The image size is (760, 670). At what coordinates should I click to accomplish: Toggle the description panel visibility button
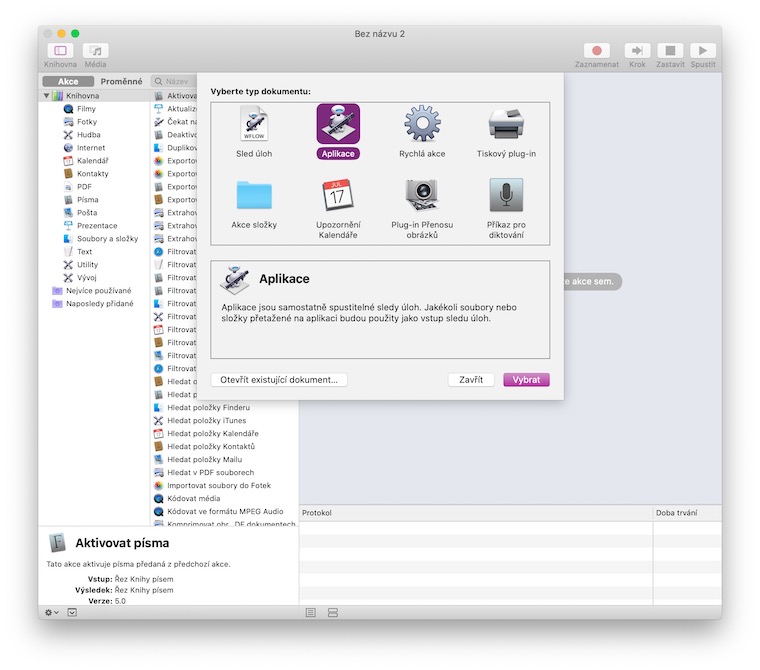tap(72, 613)
